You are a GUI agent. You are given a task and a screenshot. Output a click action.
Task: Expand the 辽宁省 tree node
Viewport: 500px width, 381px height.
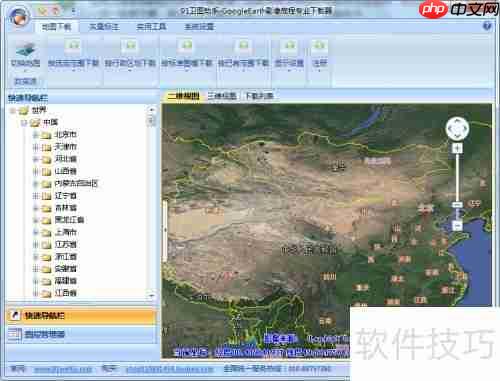tap(36, 196)
